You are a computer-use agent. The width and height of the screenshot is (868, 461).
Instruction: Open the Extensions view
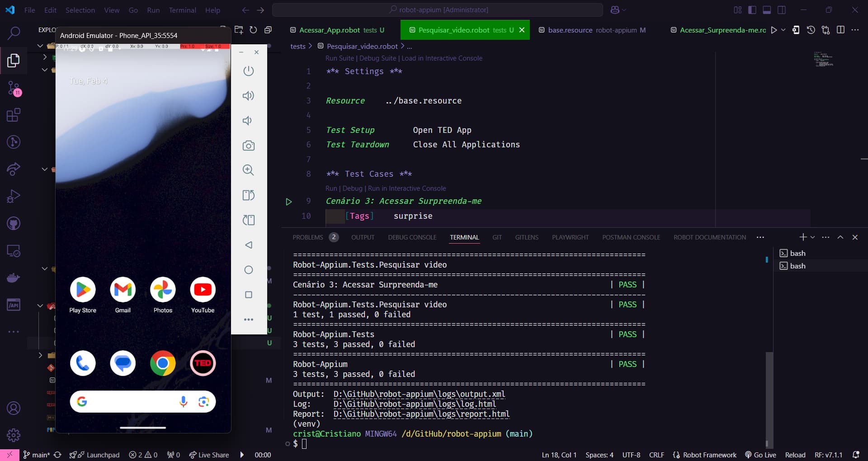14,115
